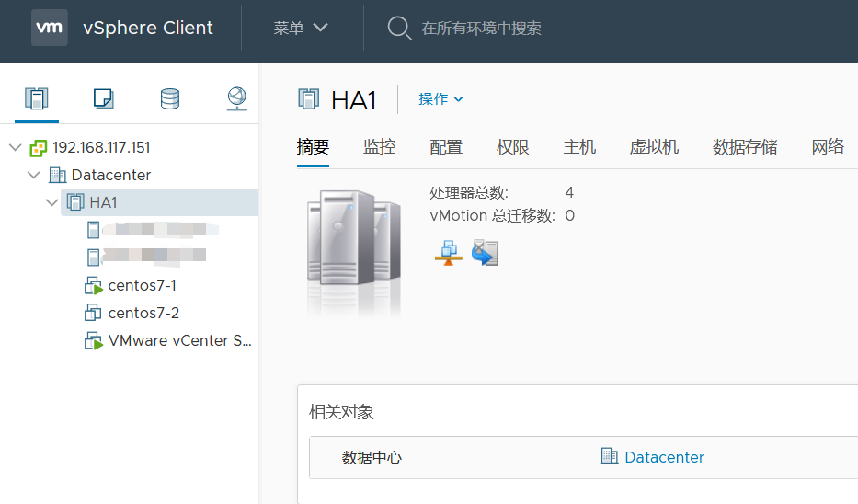Follow the Datacenter link in related objects
858x504 pixels.
coord(663,457)
